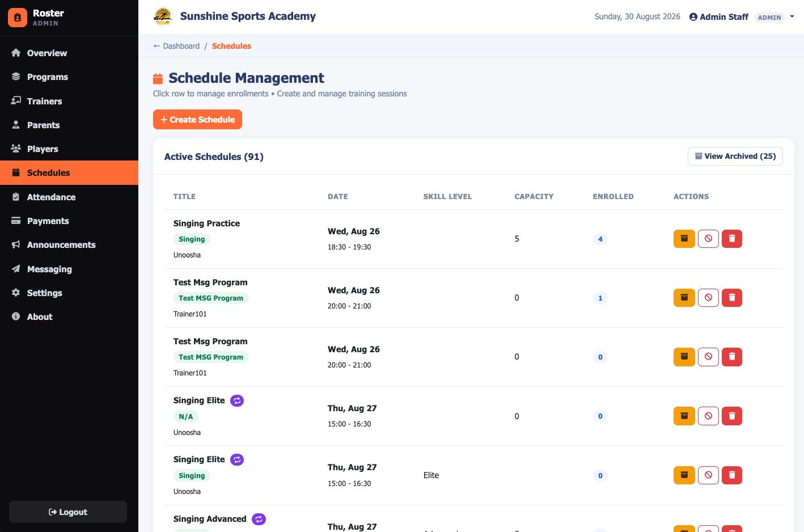The height and width of the screenshot is (532, 804).
Task: Delete Test Msg Program row with 1 enrolled
Action: pyautogui.click(x=732, y=298)
